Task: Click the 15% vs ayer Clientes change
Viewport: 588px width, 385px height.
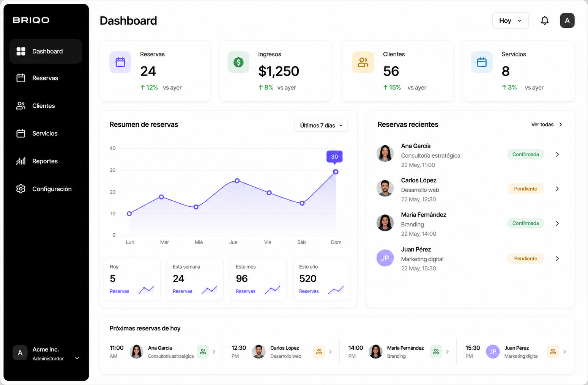Action: pos(405,88)
